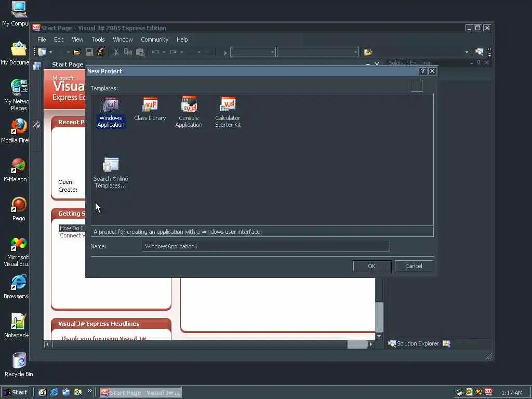Click the Save toolbar icon
This screenshot has height=399, width=532.
click(89, 52)
